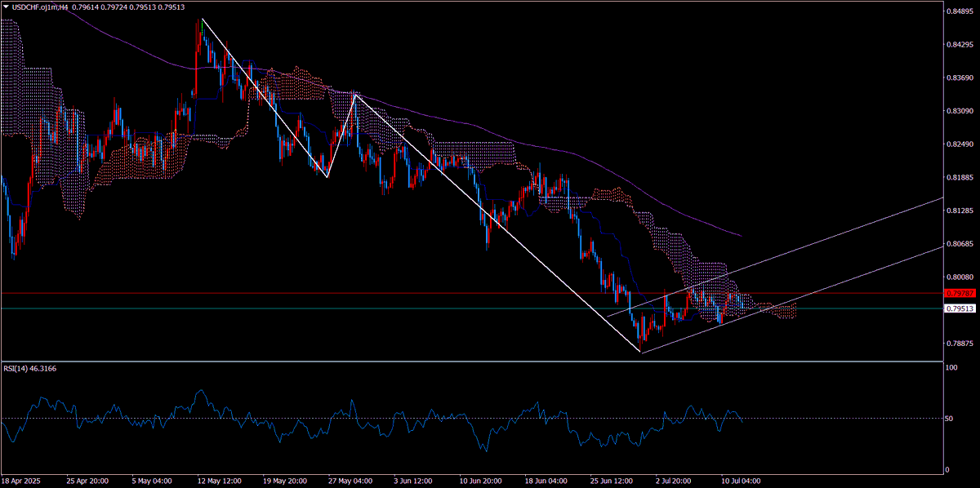Click the RSI scale value 0
The image size is (980, 488).
click(947, 470)
